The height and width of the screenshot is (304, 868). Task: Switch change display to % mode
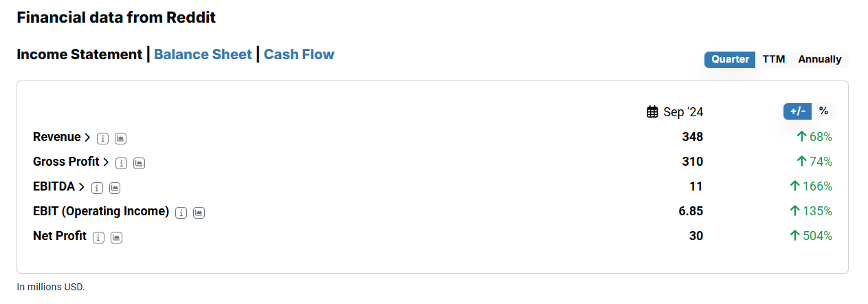pos(823,111)
